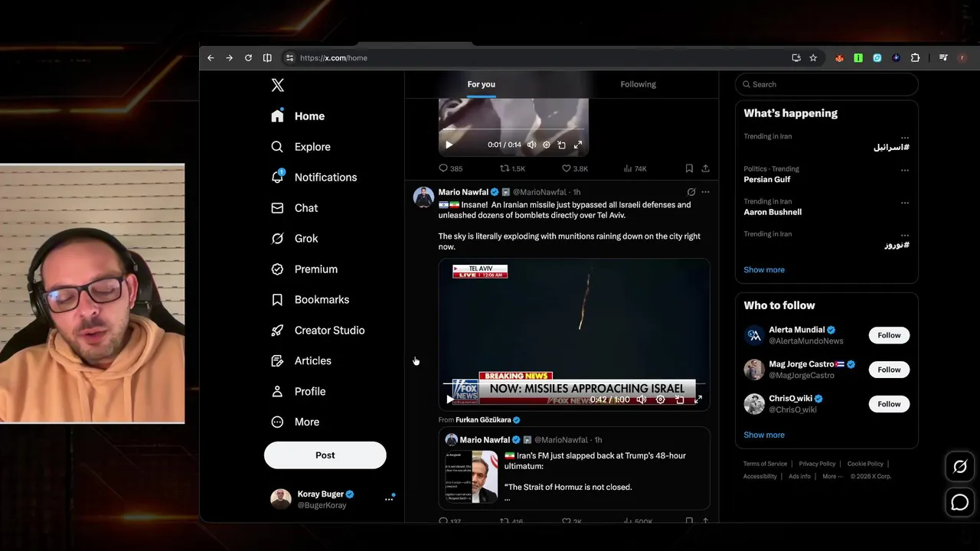The image size is (980, 551).
Task: Follow Mag Jorge Castro
Action: [x=889, y=370]
